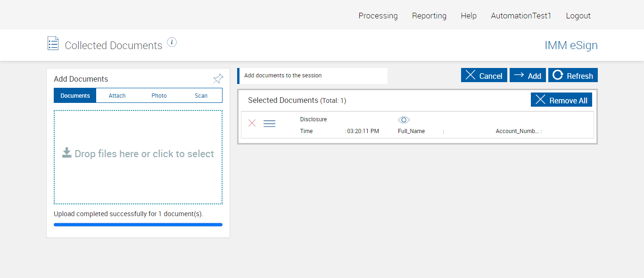This screenshot has width=644, height=278.
Task: Select the Documents tab
Action: [x=75, y=95]
